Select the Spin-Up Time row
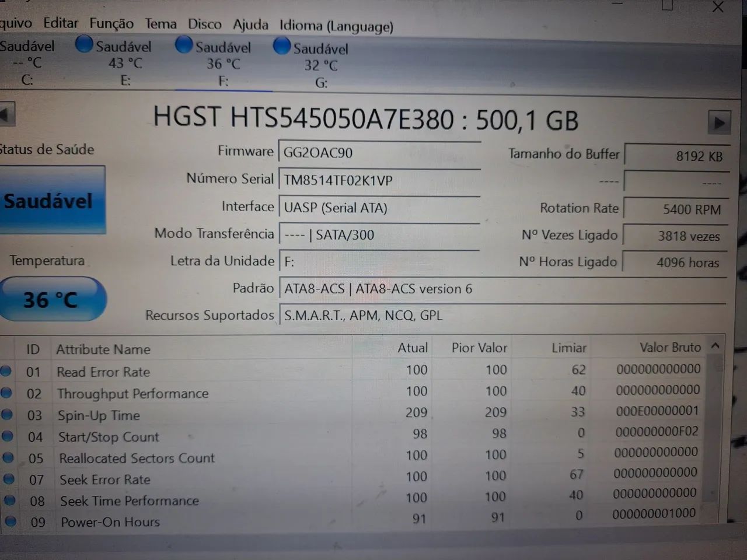This screenshot has width=747, height=560. (x=352, y=414)
